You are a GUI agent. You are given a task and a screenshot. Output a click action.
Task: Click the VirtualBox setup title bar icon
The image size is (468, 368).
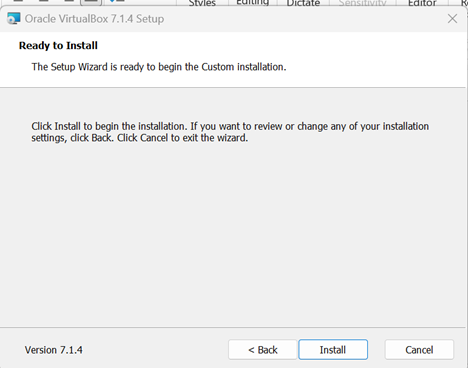tap(13, 19)
